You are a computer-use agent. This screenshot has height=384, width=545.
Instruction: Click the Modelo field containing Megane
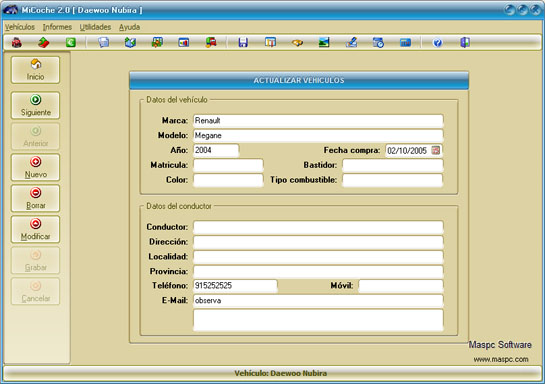[x=318, y=136]
